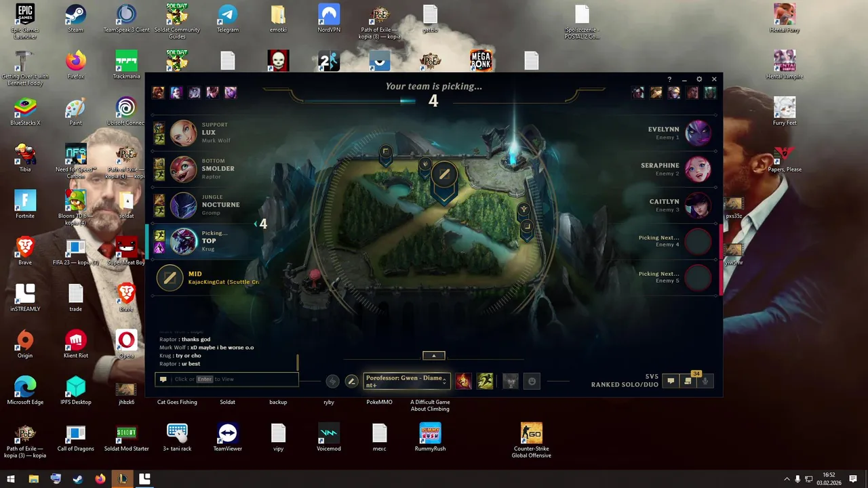868x488 pixels.
Task: Click the "MID" label in the pick list
Action: [195, 274]
